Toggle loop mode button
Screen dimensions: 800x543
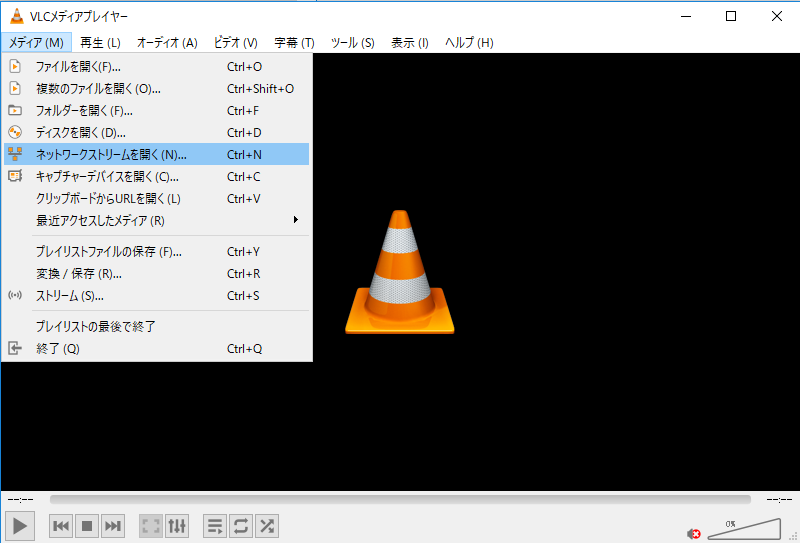click(241, 526)
